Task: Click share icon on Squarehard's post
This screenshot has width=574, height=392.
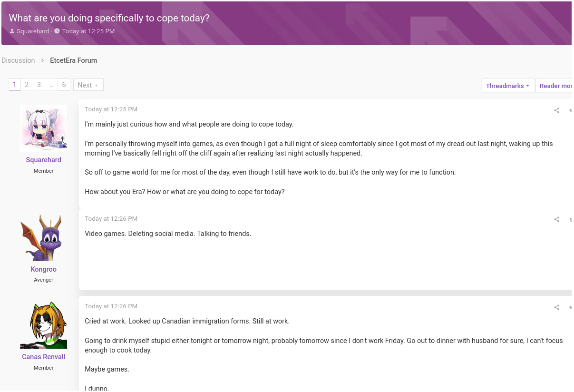Action: [556, 110]
